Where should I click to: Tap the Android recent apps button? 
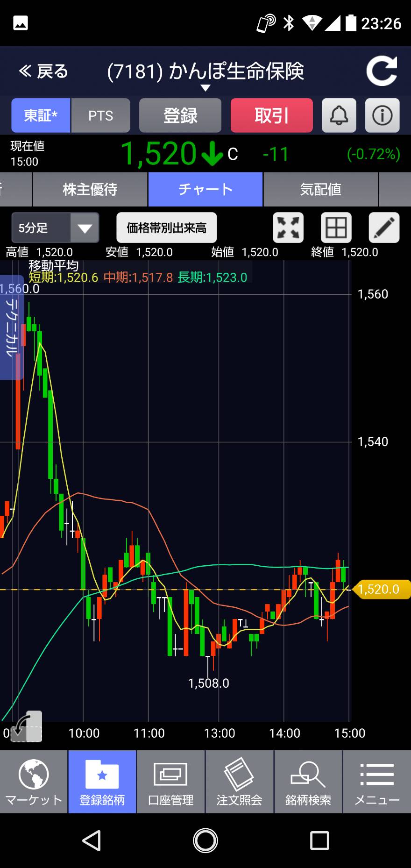[x=319, y=841]
